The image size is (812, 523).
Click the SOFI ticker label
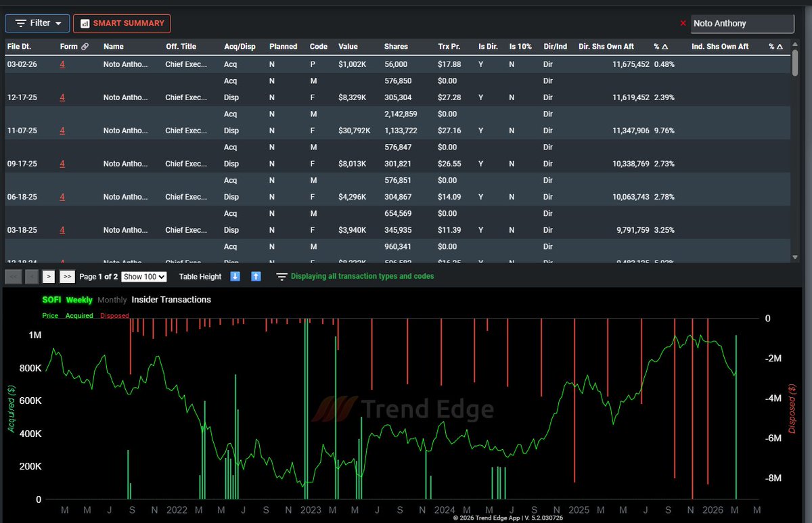tap(51, 300)
